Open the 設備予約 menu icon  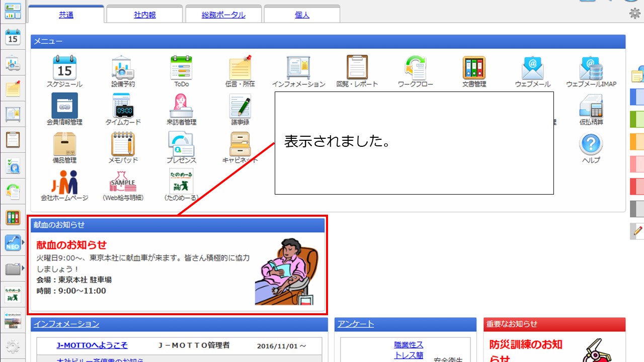123,67
